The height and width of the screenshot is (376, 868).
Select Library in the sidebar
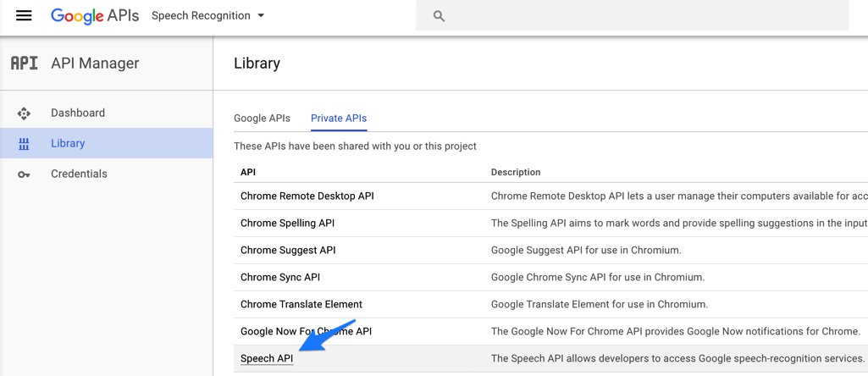coord(107,143)
